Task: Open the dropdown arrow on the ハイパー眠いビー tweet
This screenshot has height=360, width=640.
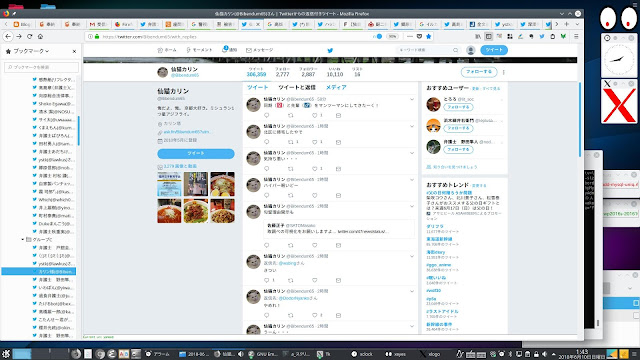Action: [412, 180]
